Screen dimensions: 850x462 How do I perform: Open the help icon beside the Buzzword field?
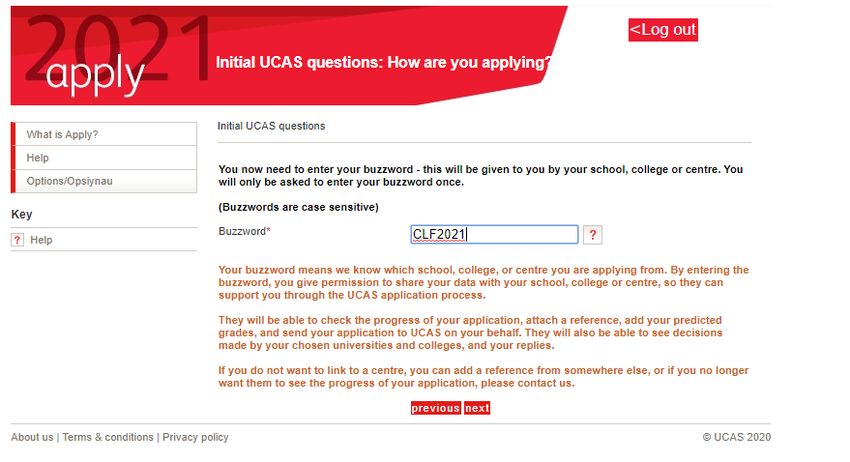point(593,235)
